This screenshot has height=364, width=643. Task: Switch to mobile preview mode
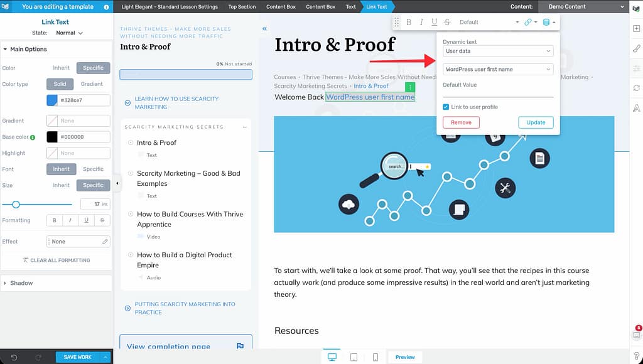click(x=376, y=357)
